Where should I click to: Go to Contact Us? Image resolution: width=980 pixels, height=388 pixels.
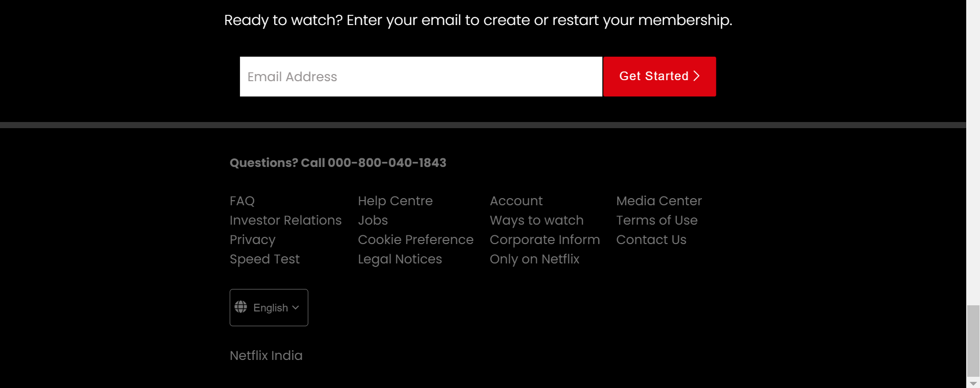pyautogui.click(x=651, y=239)
